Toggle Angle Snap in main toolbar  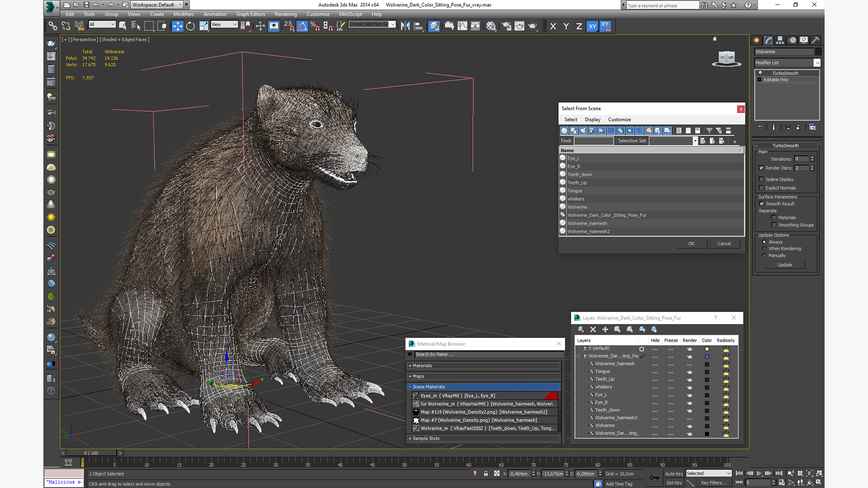pos(302,26)
